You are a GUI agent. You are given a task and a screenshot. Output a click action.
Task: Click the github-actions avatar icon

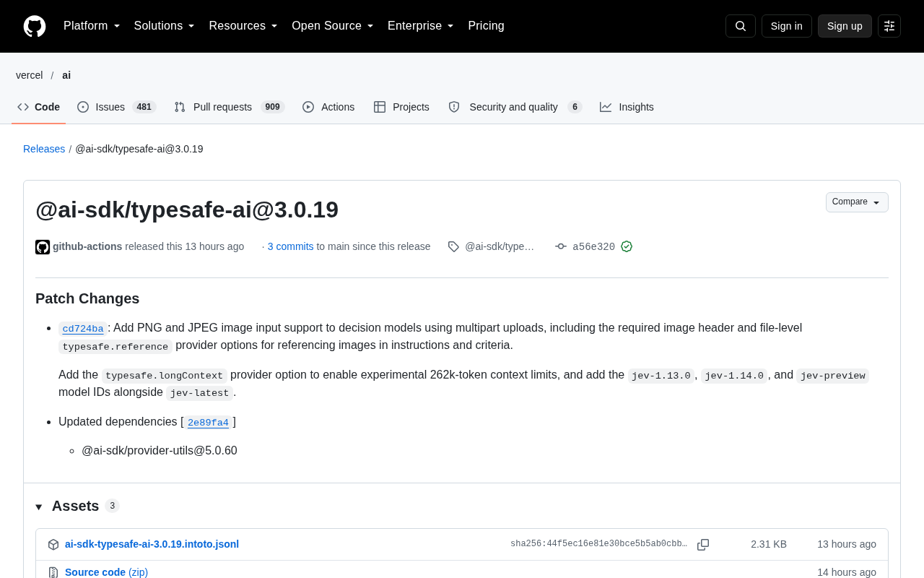click(43, 247)
